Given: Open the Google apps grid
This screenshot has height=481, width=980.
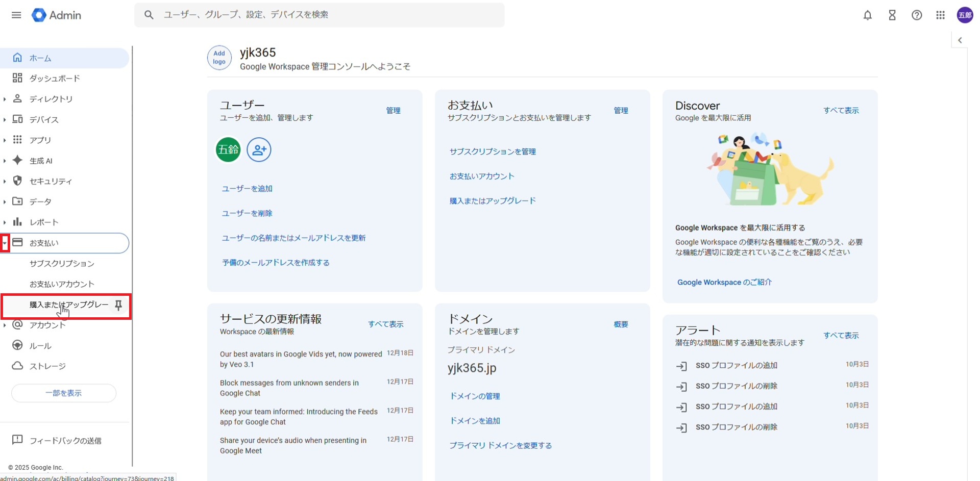Looking at the screenshot, I should (x=940, y=15).
